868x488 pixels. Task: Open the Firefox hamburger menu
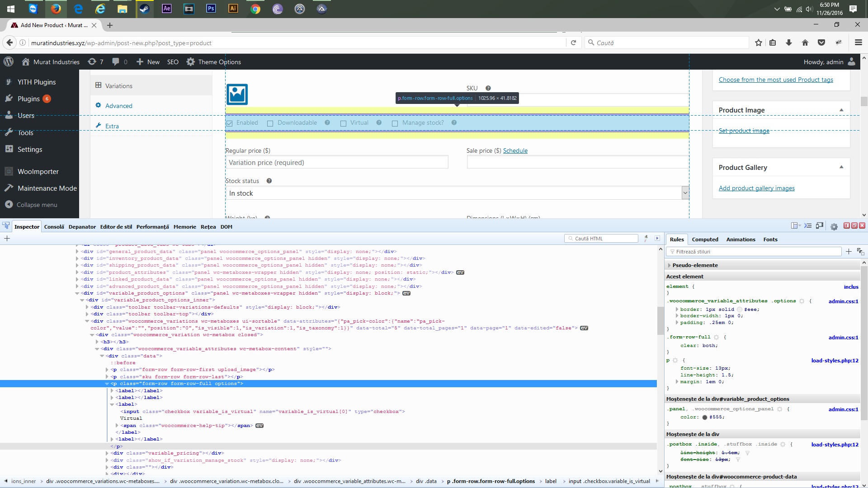[858, 42]
